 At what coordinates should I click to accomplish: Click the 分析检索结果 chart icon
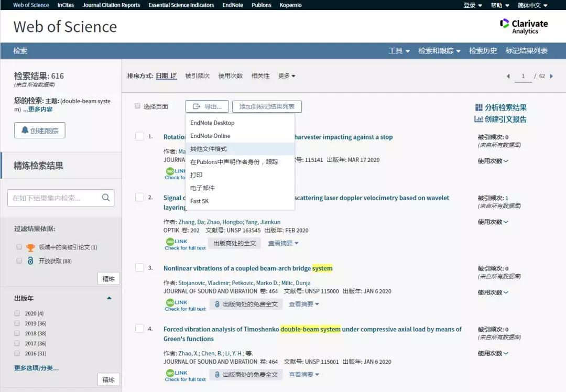click(x=478, y=107)
